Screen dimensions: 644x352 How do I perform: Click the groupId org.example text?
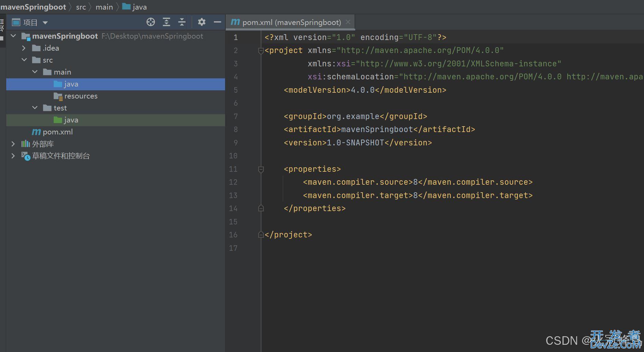pos(353,116)
